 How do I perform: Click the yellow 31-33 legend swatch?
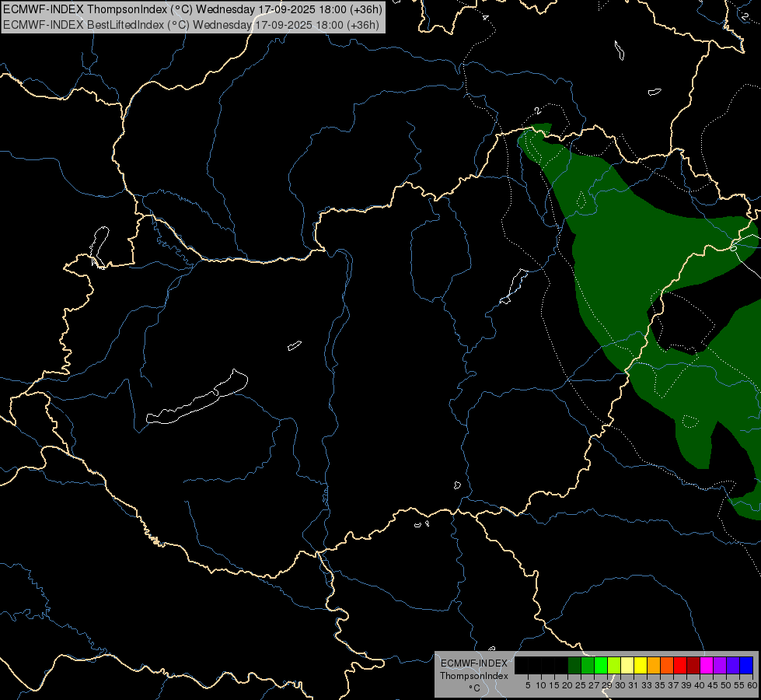[x=641, y=665]
